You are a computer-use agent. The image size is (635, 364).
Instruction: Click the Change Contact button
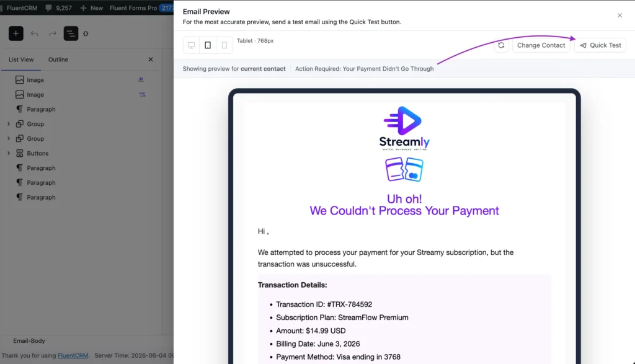click(x=541, y=45)
